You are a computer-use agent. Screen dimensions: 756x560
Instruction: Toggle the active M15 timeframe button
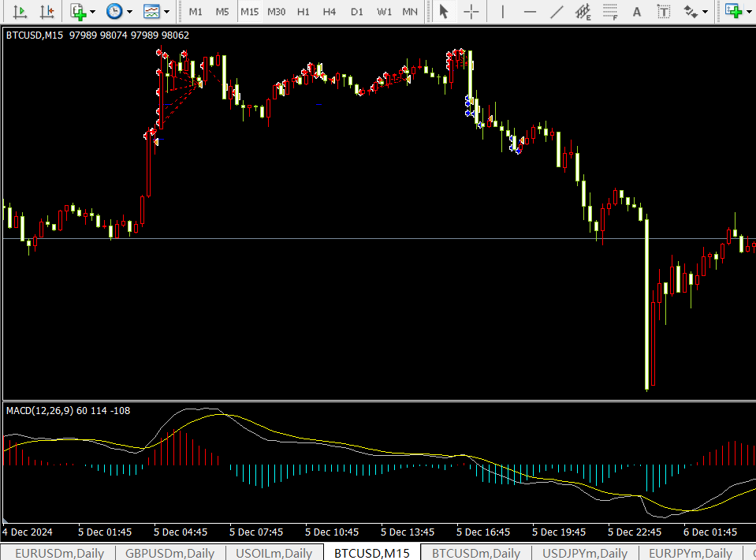click(x=250, y=12)
